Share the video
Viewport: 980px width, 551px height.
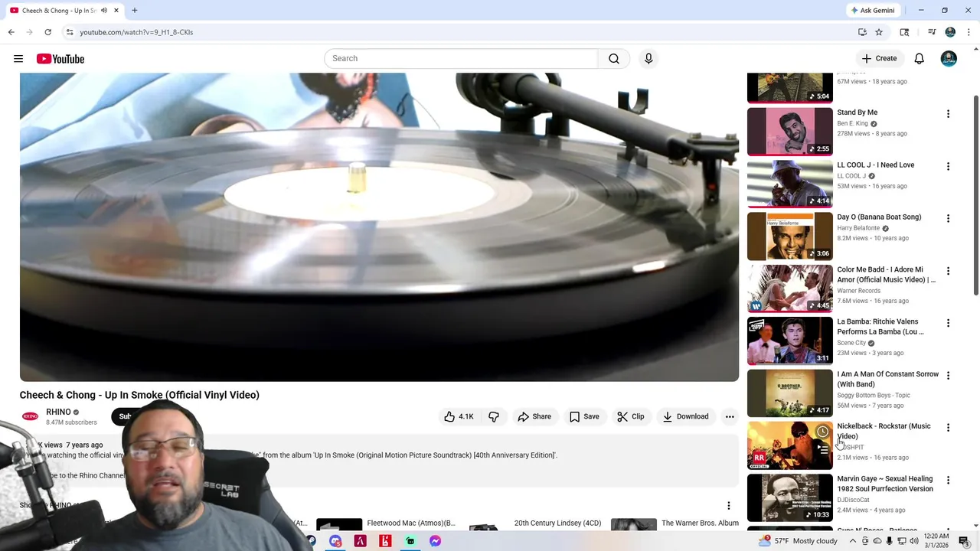(x=534, y=416)
